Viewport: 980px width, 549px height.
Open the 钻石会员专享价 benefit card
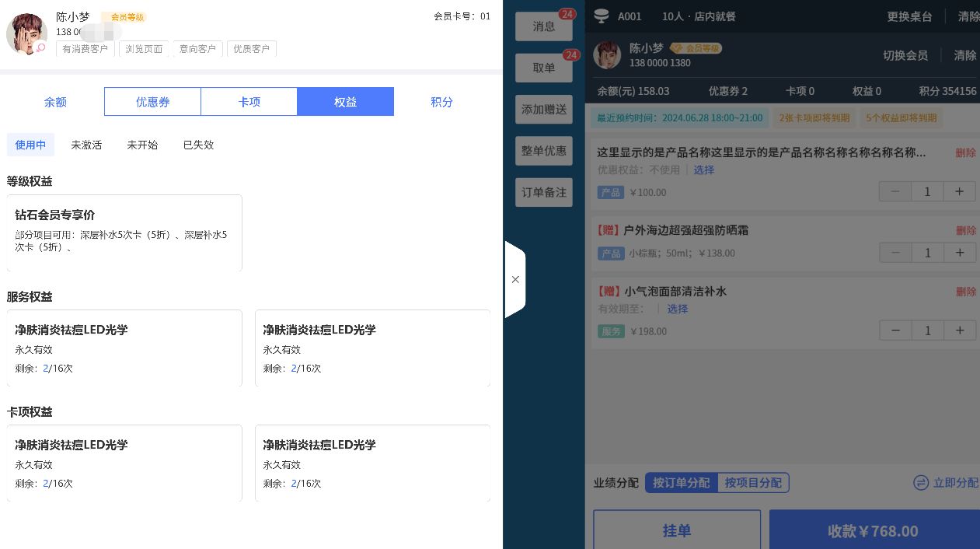124,233
